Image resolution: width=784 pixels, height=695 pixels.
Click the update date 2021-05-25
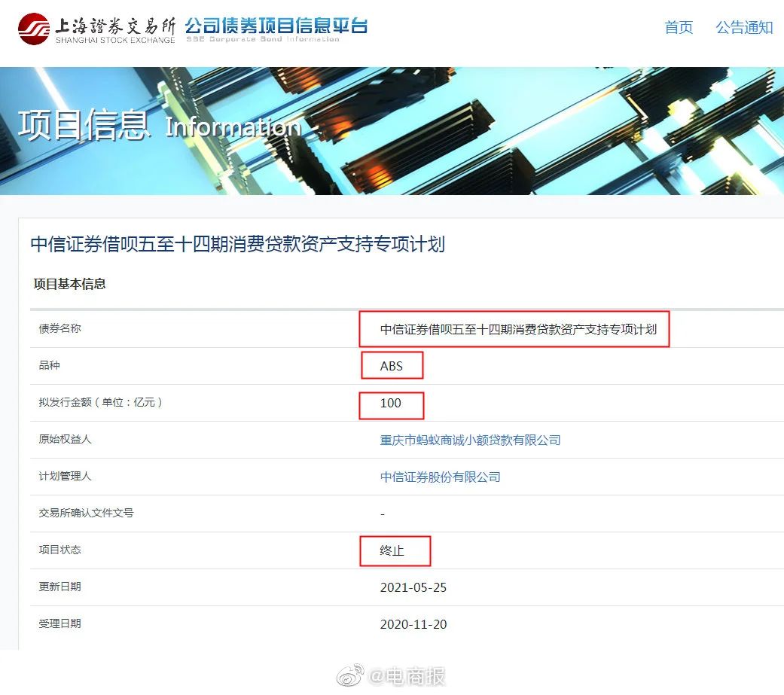tap(413, 587)
